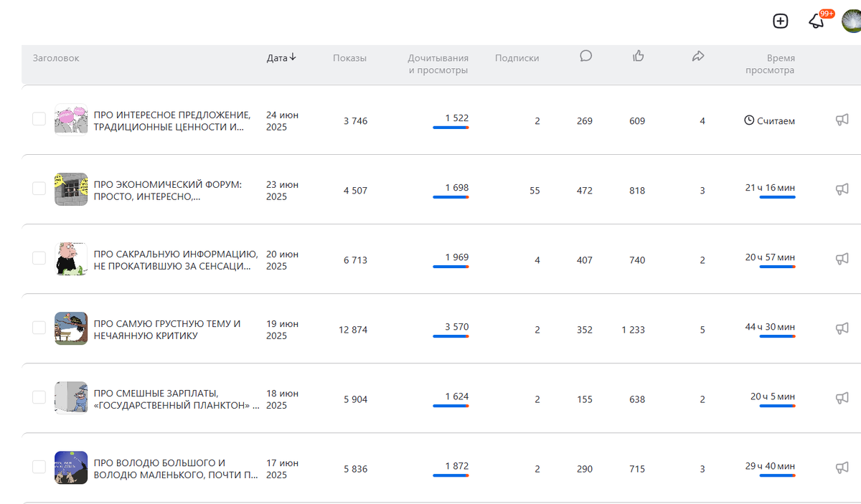Viewport: 861px width, 504px height.
Task: Click promote megaphone for 17 июн article
Action: tap(842, 467)
